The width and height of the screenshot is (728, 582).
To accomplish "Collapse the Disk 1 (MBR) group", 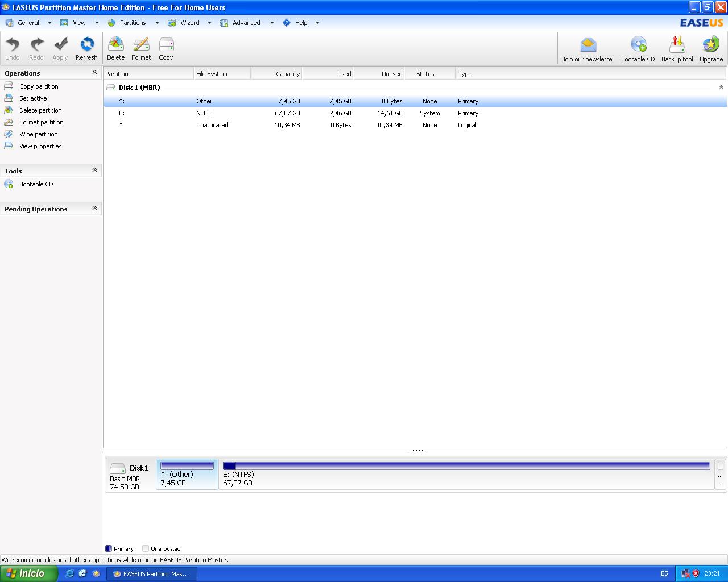I will point(721,88).
